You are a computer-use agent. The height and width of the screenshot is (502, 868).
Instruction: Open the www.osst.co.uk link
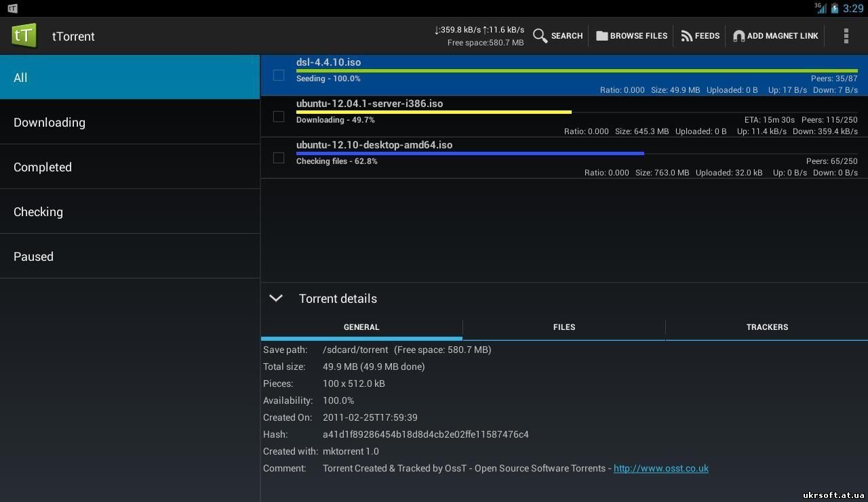661,468
